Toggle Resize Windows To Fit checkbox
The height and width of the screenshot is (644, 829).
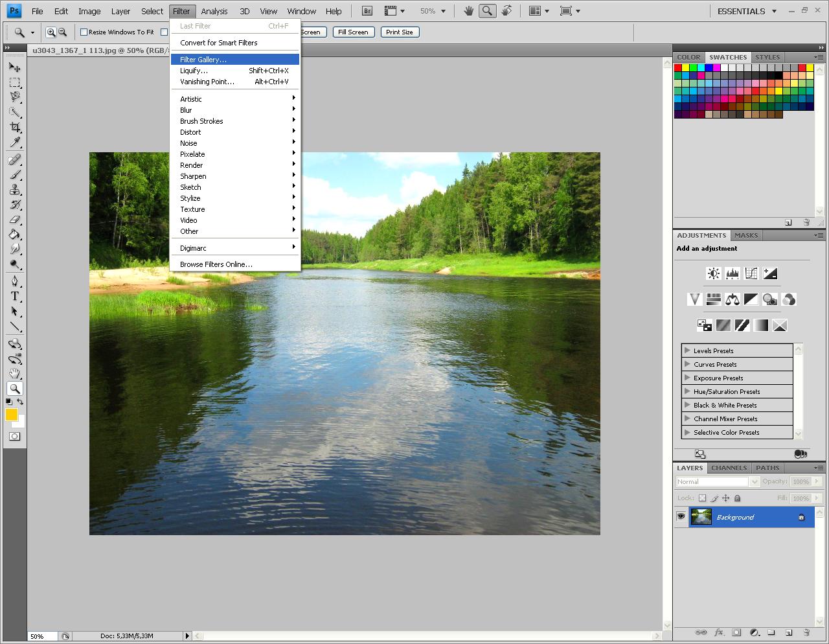(x=84, y=32)
